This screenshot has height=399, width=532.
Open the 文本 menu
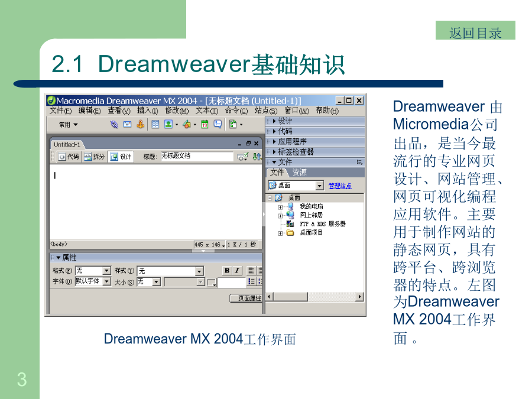coord(207,111)
